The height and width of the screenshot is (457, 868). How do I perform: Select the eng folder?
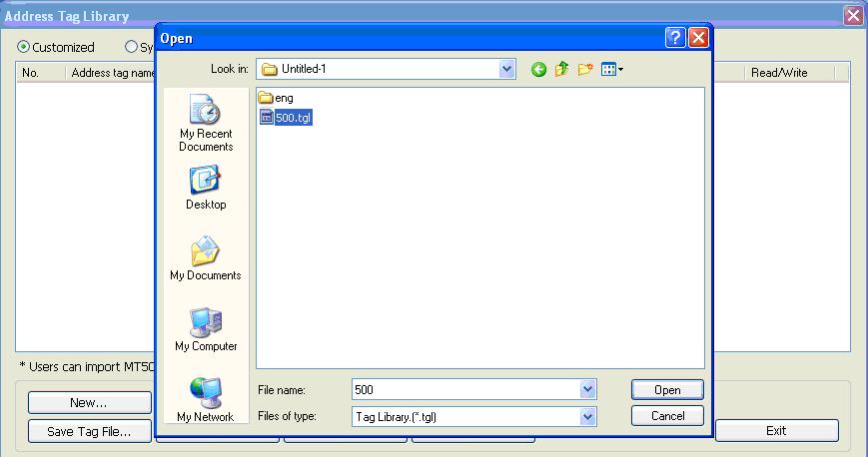tap(277, 98)
